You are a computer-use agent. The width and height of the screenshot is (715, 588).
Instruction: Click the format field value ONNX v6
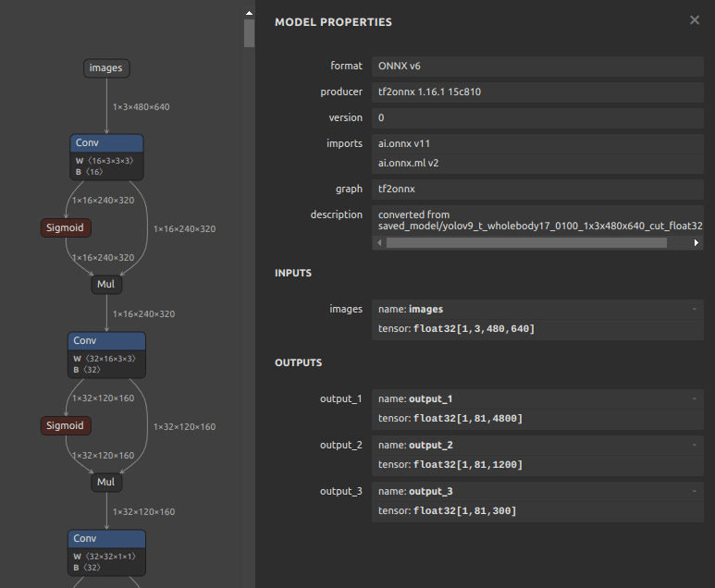coord(537,66)
